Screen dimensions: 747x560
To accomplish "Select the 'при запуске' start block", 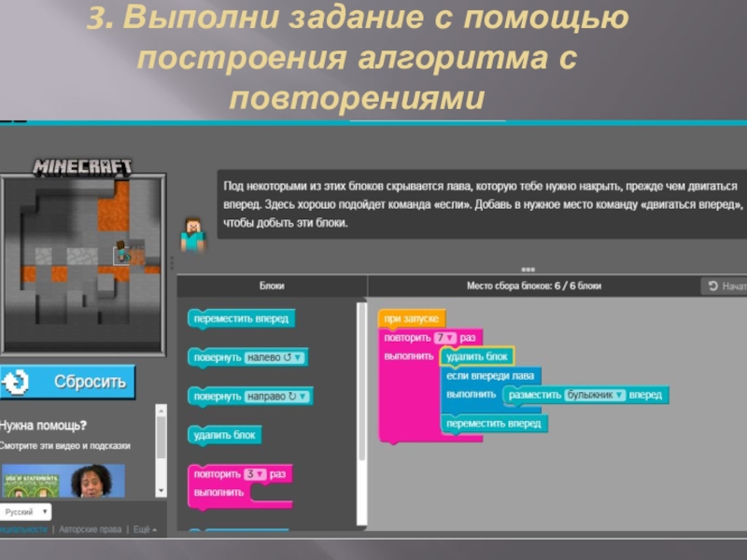I will (x=412, y=318).
